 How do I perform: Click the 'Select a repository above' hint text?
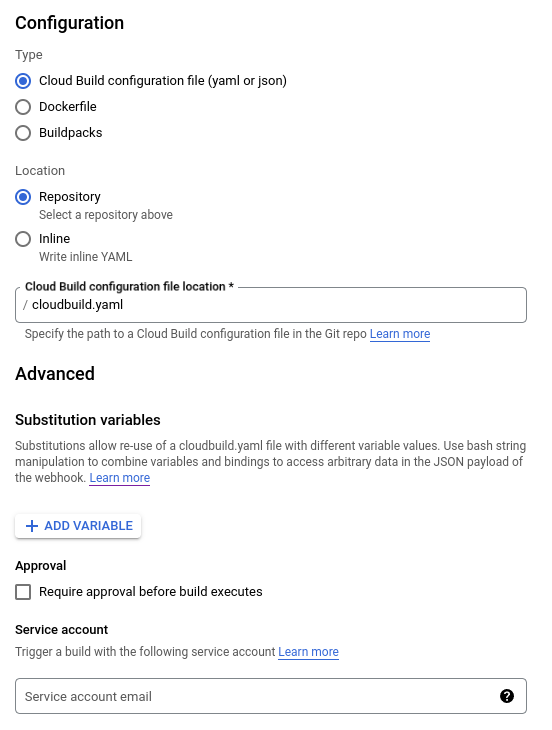tap(106, 215)
